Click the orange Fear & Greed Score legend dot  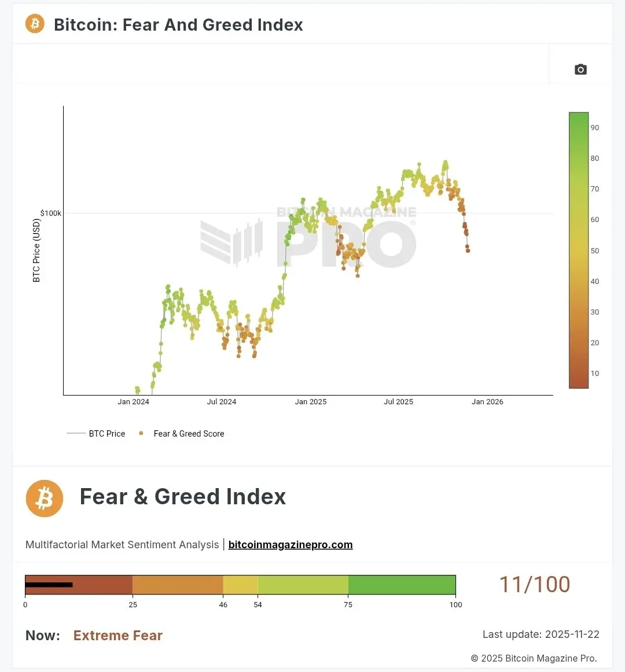pos(141,433)
